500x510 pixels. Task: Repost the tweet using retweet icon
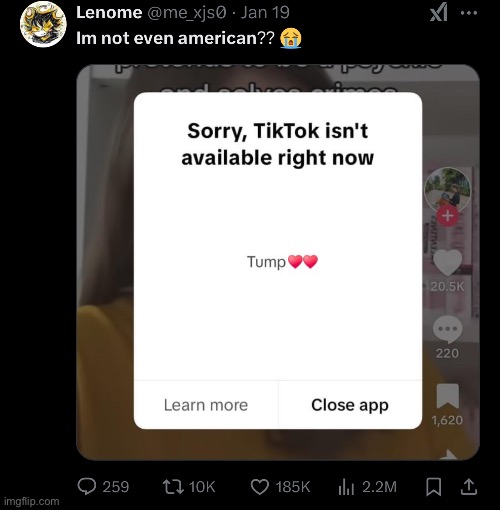[173, 487]
